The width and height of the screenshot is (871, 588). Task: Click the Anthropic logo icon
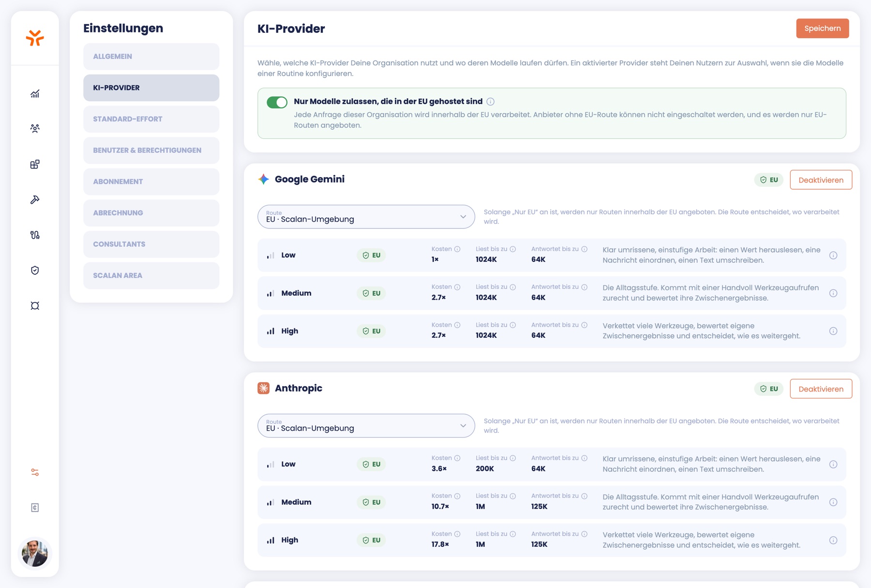tap(264, 388)
